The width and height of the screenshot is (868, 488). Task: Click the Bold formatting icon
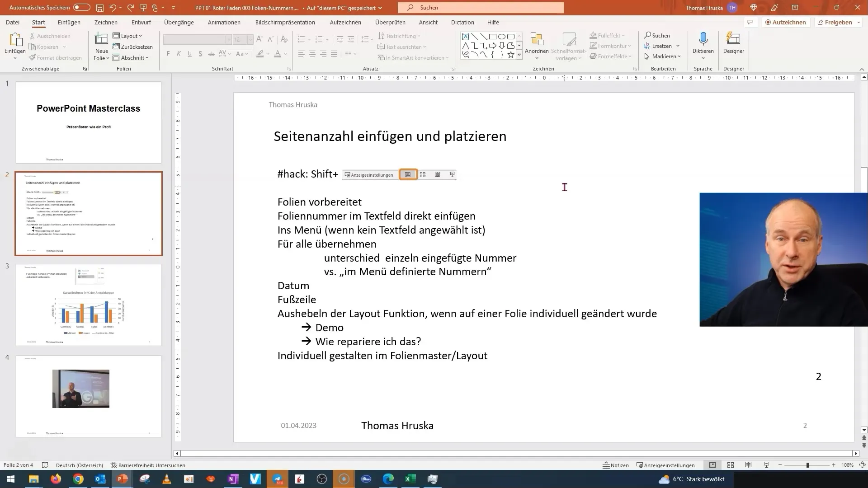[x=168, y=54]
